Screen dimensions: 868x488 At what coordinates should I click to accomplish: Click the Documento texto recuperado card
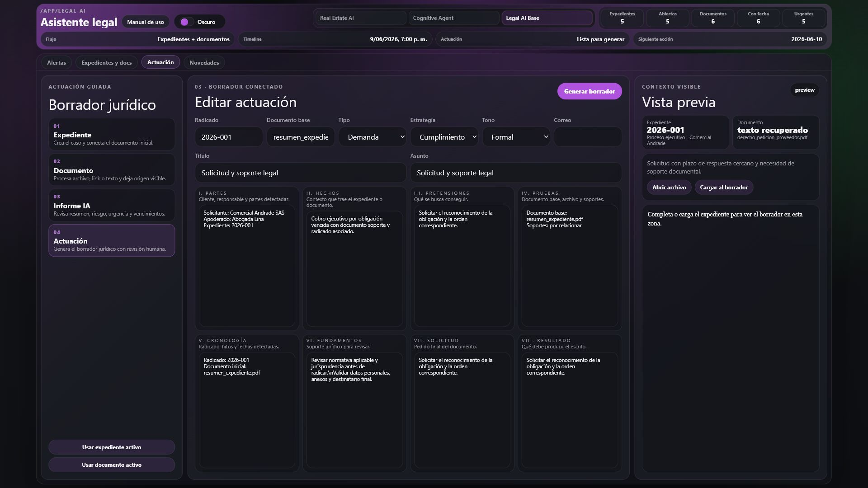click(x=776, y=132)
